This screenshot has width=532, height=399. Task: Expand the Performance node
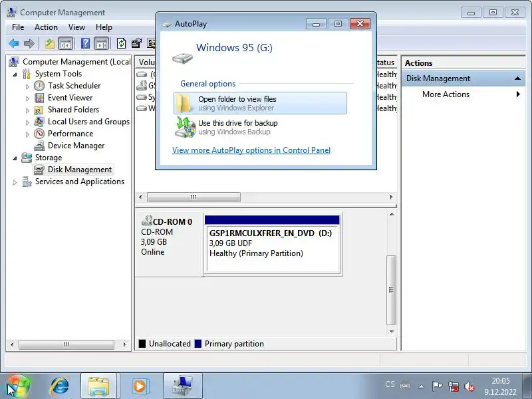27,134
